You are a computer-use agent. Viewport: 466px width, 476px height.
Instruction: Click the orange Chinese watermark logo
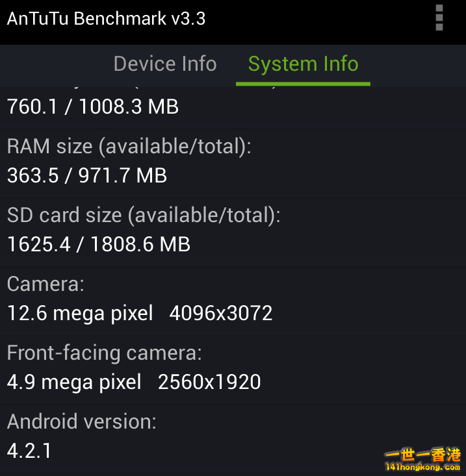422,455
